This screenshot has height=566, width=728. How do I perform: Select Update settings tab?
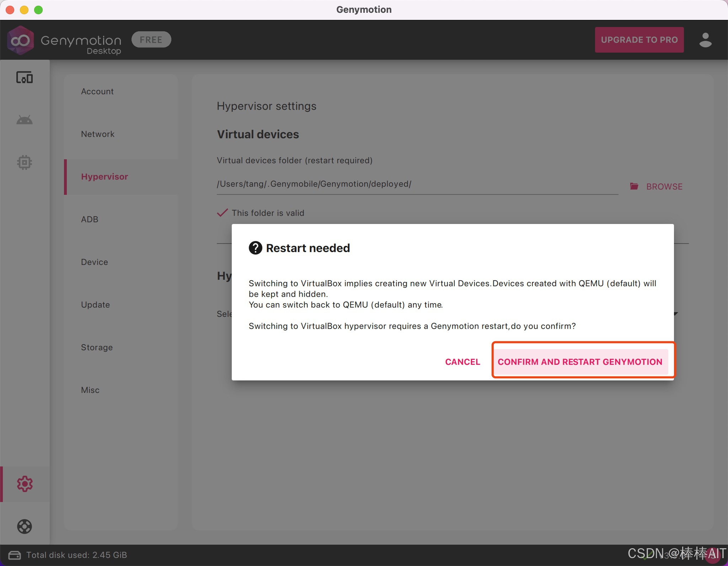[121, 305]
